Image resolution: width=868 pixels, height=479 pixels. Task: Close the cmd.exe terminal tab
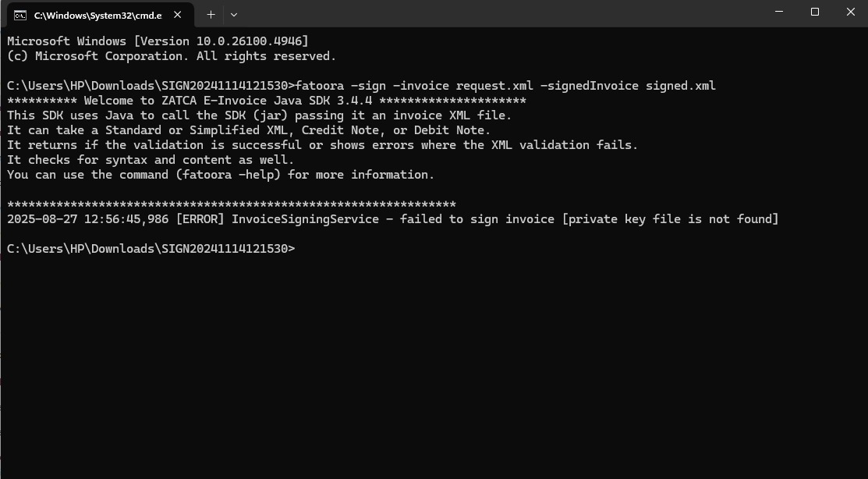click(178, 15)
